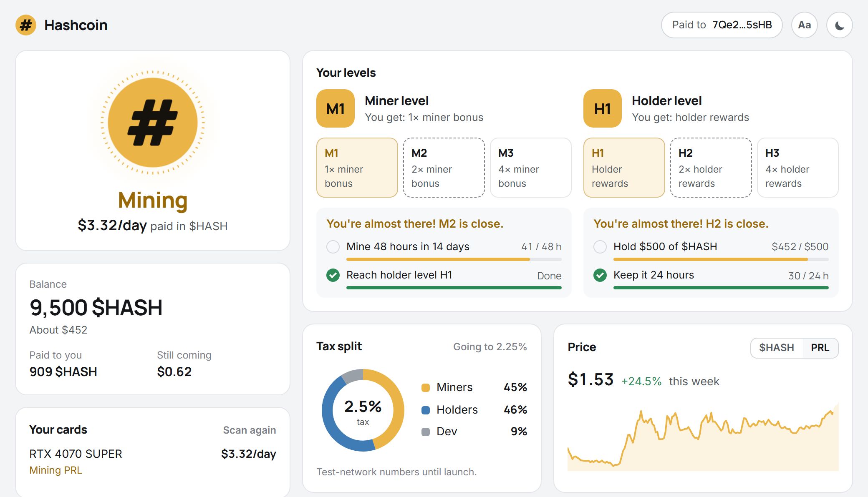The image size is (868, 497).
Task: Click the Holders legend color dot
Action: point(426,410)
